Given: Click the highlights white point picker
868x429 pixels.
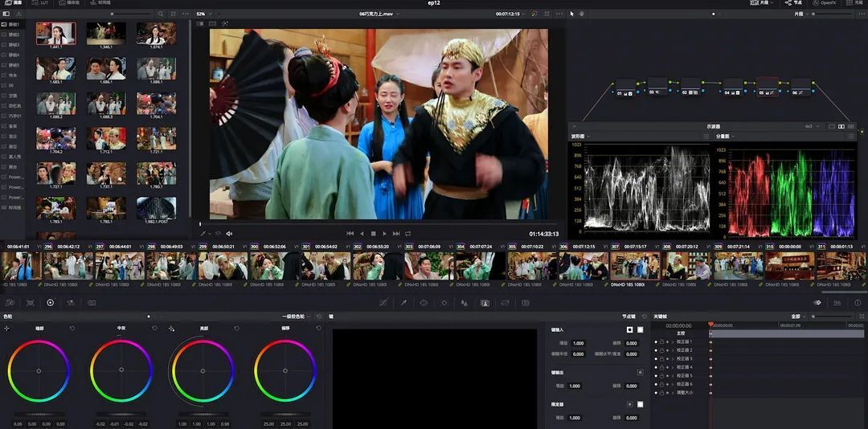Looking at the screenshot, I should click(171, 329).
